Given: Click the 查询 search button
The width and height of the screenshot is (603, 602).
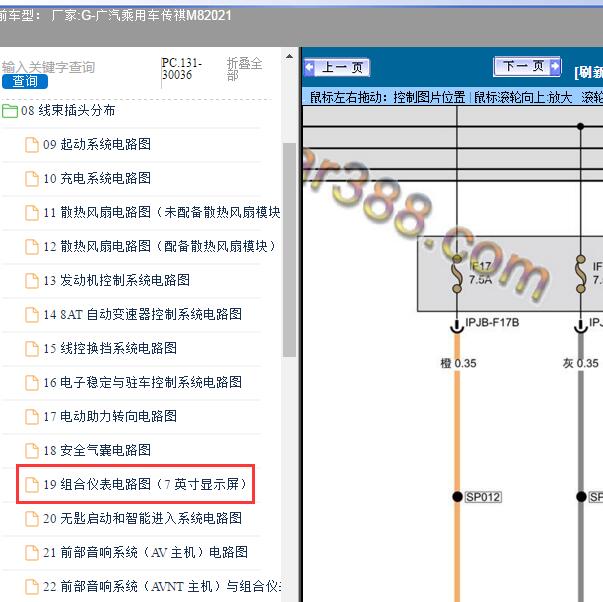Looking at the screenshot, I should point(25,82).
